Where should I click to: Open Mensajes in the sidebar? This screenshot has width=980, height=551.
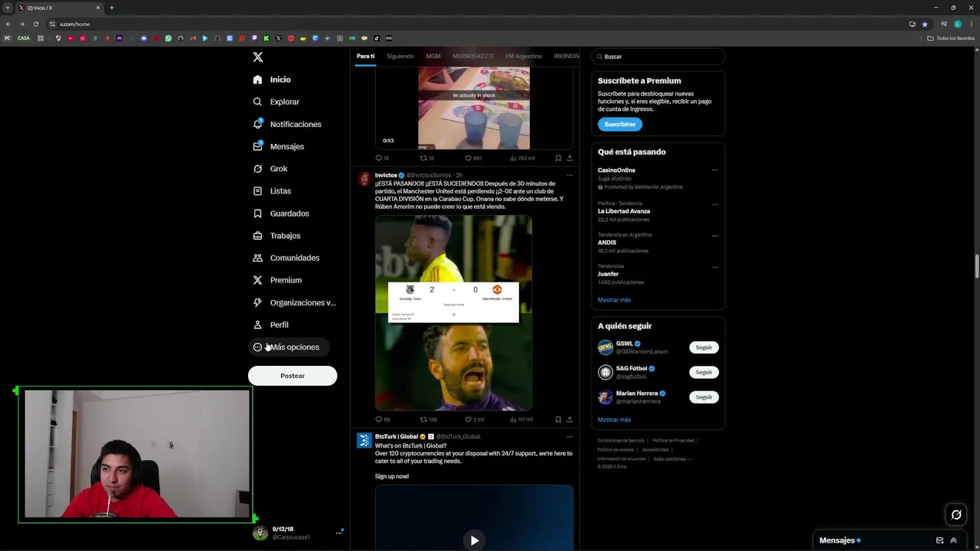279,146
